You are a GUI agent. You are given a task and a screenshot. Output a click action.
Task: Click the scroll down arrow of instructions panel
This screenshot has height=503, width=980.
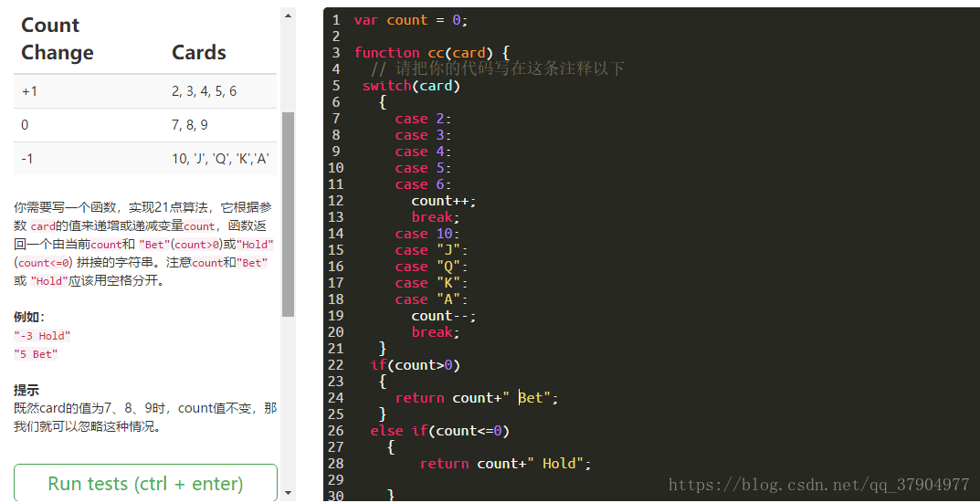point(288,493)
